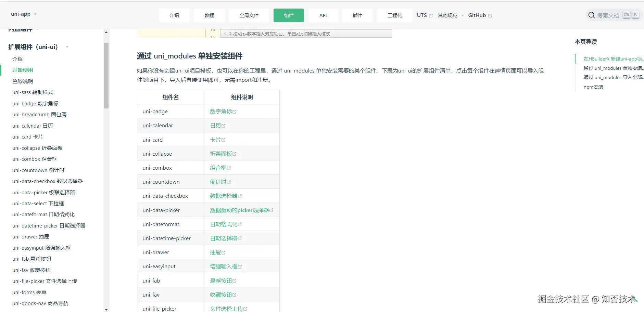Viewport: 644px width, 312px height.
Task: Open the 收藏按钮 component link
Action: [x=223, y=295]
